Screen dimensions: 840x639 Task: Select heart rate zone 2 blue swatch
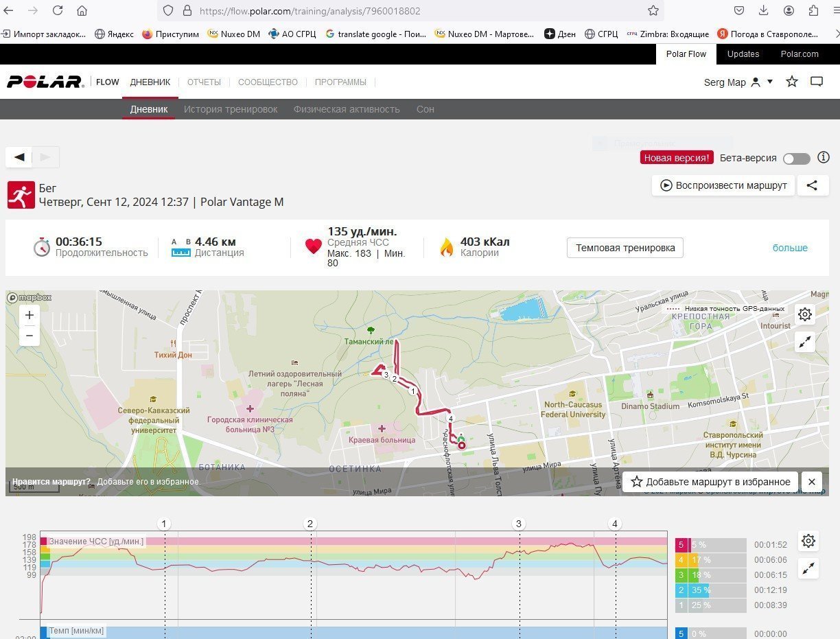(681, 590)
